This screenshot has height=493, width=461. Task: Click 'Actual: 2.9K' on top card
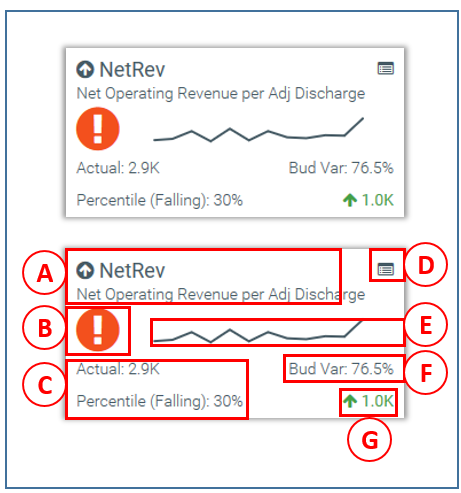tap(118, 168)
